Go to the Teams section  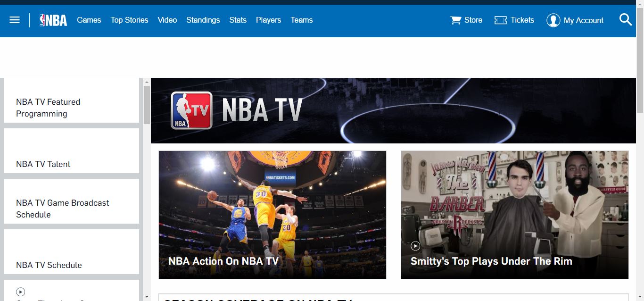tap(302, 20)
